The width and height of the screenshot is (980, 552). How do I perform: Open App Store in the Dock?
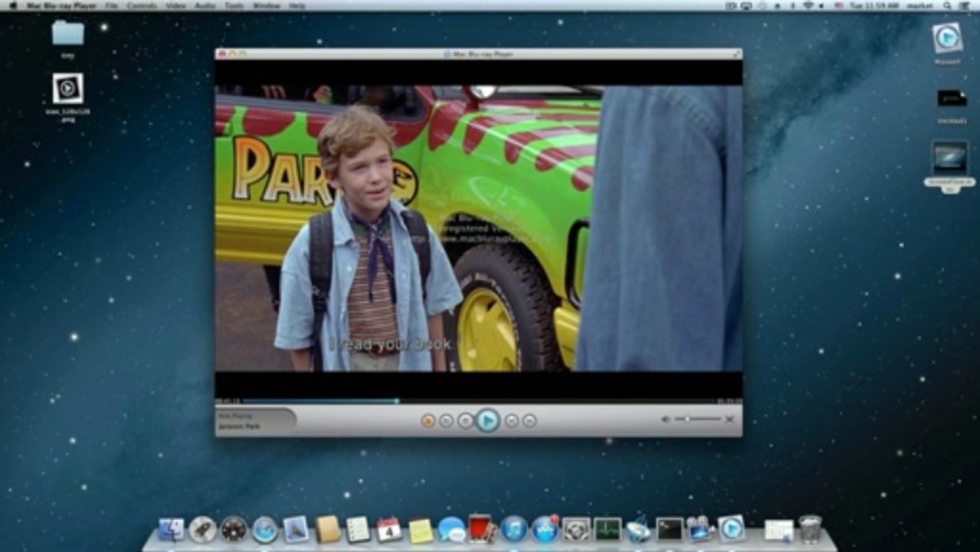click(545, 529)
